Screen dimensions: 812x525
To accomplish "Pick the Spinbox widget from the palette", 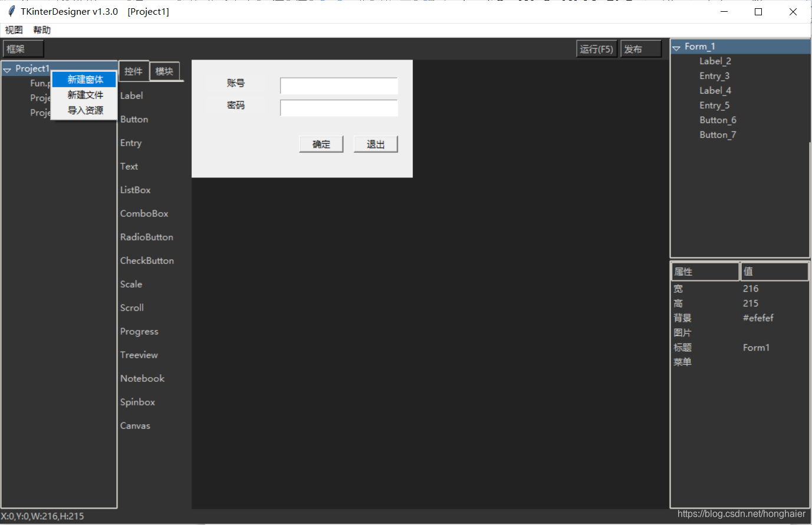I will pyautogui.click(x=137, y=402).
